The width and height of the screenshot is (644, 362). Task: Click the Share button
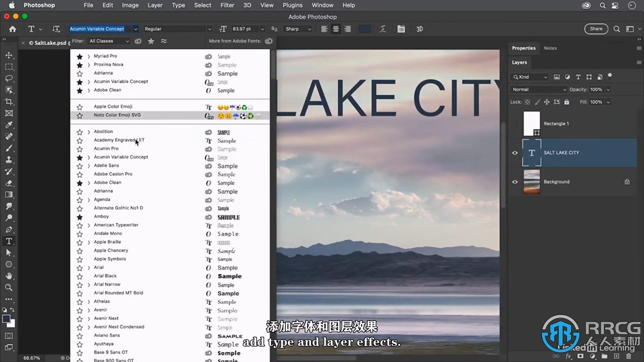coord(596,29)
